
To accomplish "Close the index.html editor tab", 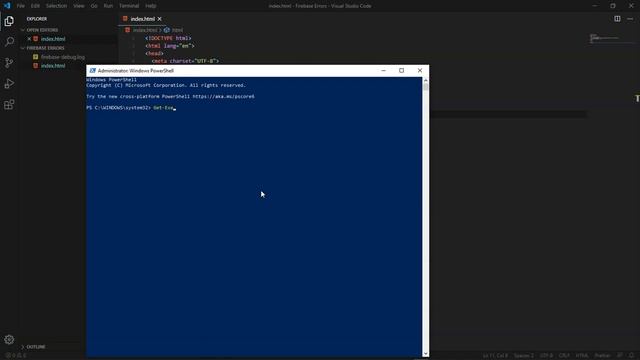I will (160, 19).
